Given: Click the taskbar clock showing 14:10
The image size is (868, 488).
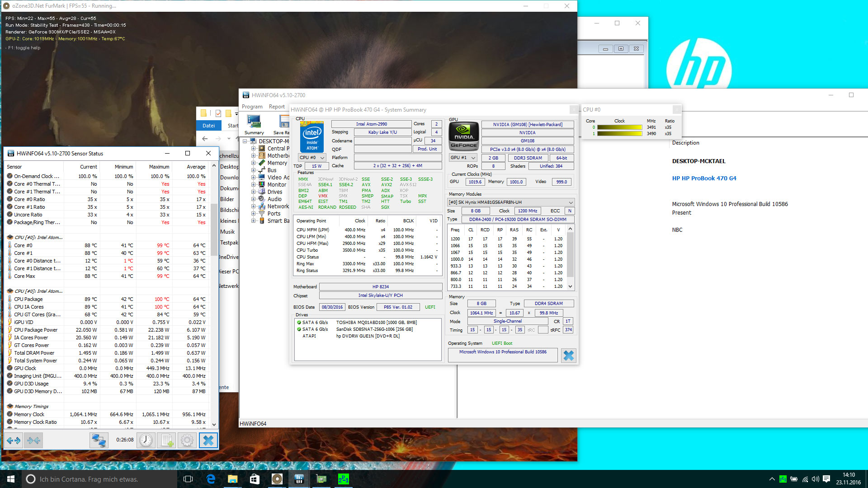Looking at the screenshot, I should 849,479.
